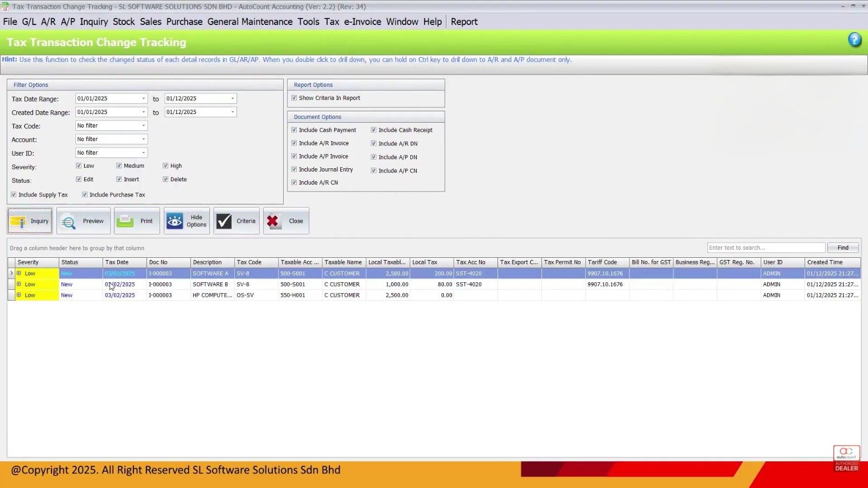
Task: Click the Tariff Code column header
Action: pos(607,262)
